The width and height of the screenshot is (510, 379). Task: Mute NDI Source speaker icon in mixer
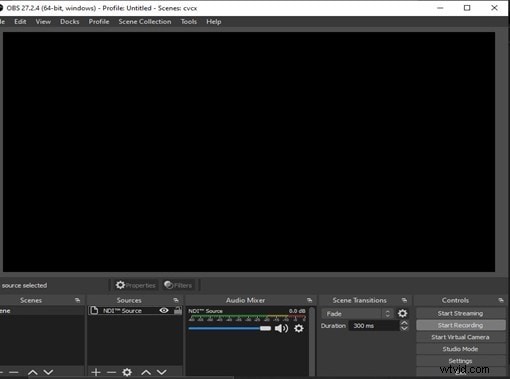(281, 329)
